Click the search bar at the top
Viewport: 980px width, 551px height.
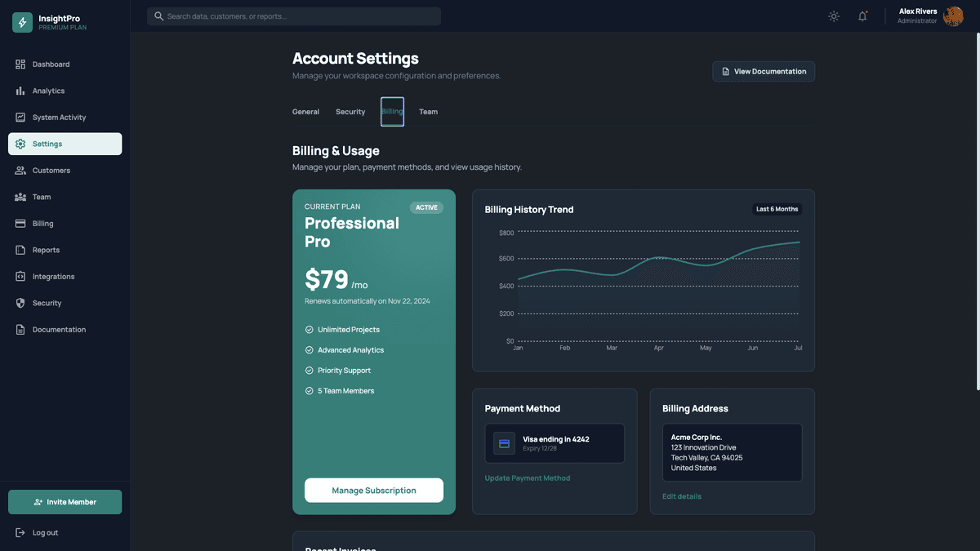coord(293,16)
